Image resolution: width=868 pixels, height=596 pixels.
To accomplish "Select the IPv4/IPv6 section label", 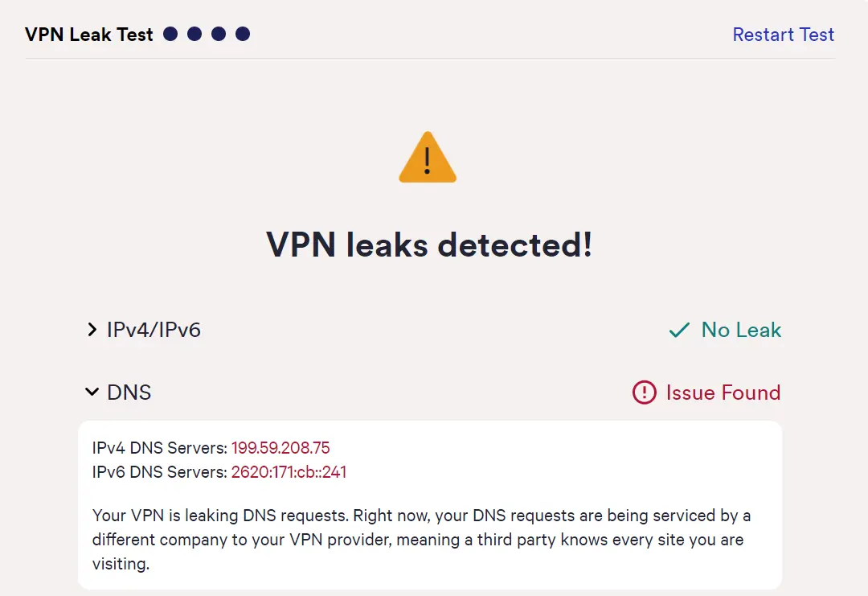I will click(154, 329).
